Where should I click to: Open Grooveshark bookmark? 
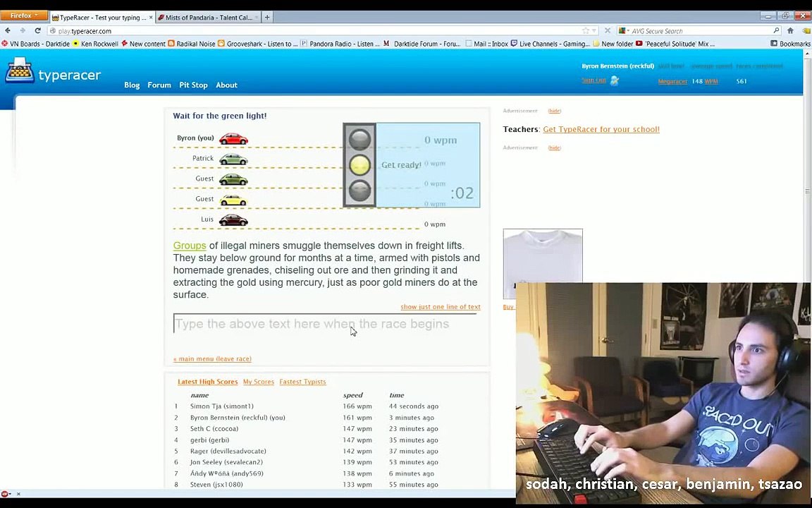coord(258,44)
